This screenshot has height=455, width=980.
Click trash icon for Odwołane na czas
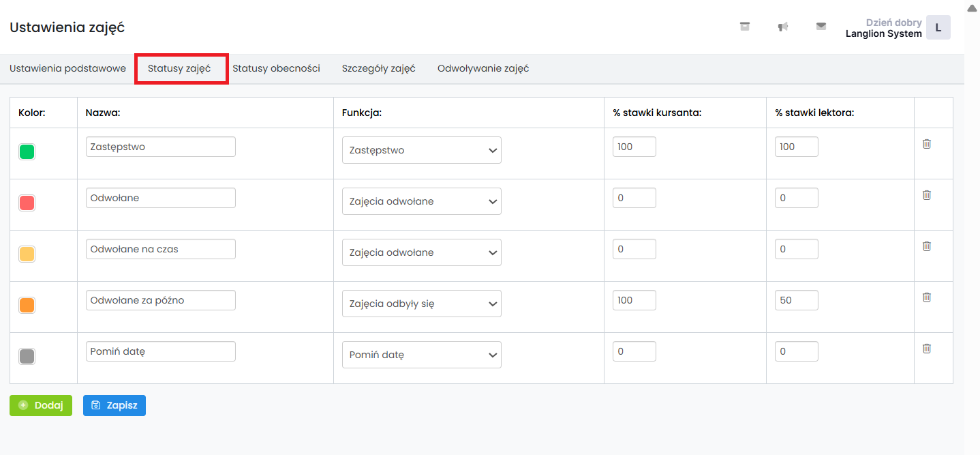pos(926,246)
